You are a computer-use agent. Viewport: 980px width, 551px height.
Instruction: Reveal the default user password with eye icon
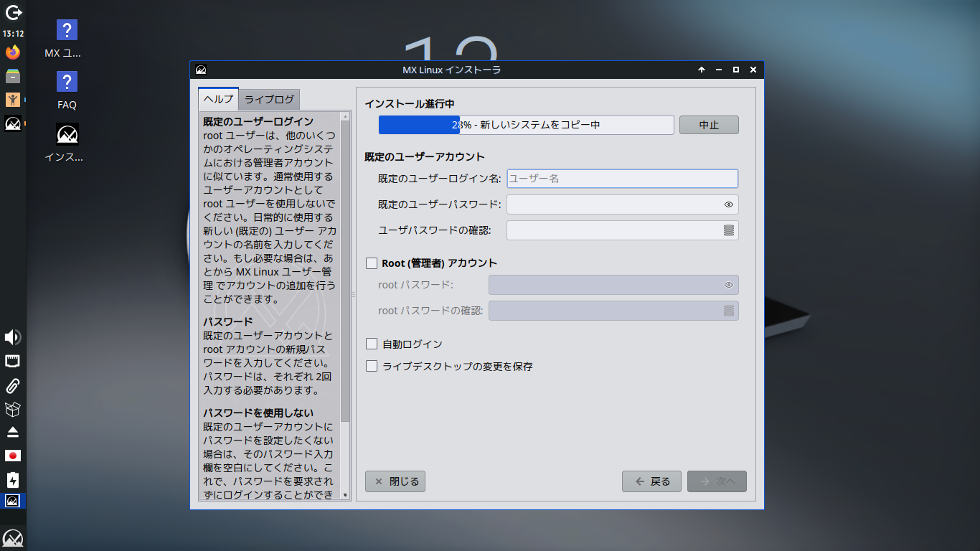728,204
